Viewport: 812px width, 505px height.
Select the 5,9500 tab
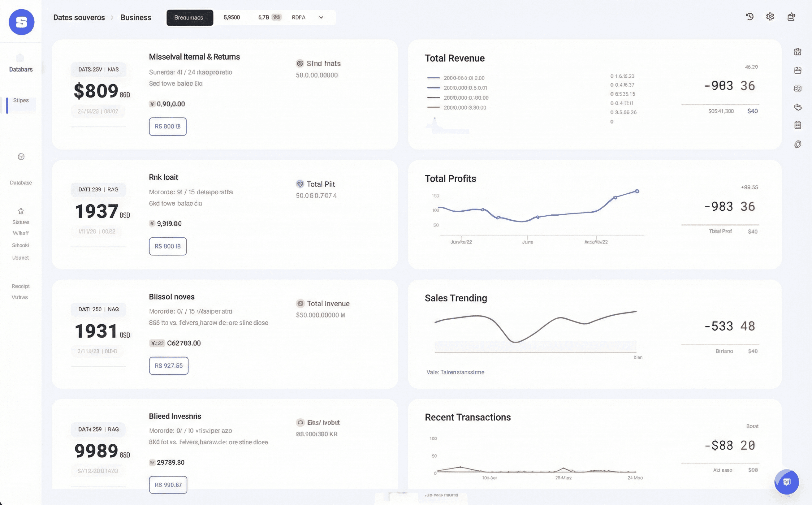coord(232,17)
